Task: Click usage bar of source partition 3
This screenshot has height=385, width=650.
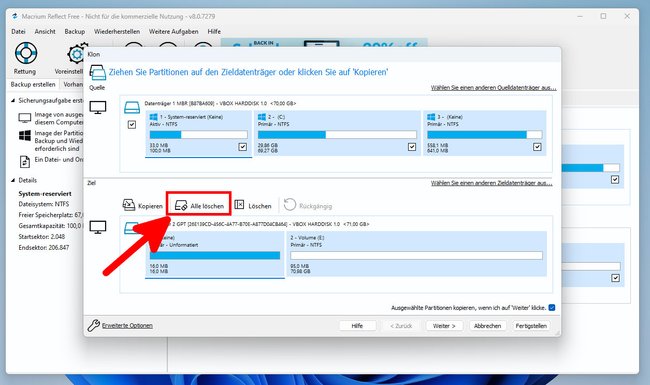Action: tap(485, 135)
